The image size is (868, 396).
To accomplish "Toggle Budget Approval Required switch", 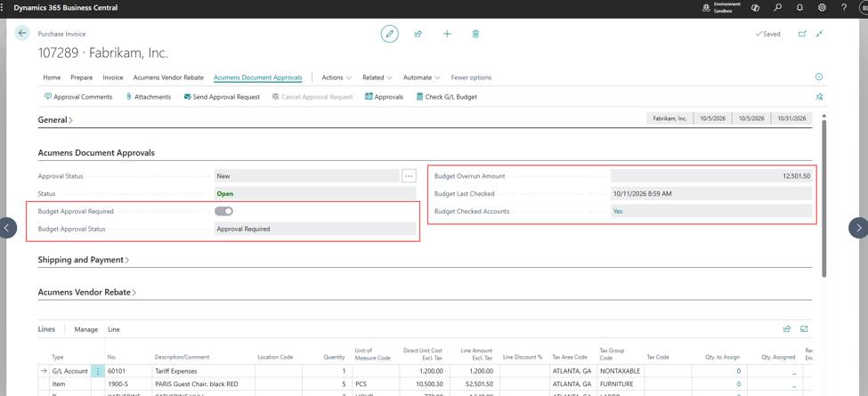I will pyautogui.click(x=223, y=211).
